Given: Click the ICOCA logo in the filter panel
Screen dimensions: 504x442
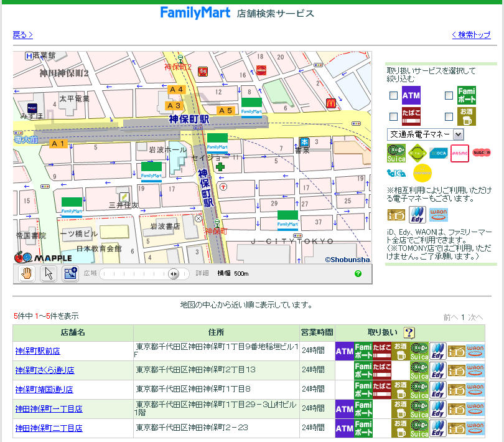Looking at the screenshot, I should (x=438, y=153).
